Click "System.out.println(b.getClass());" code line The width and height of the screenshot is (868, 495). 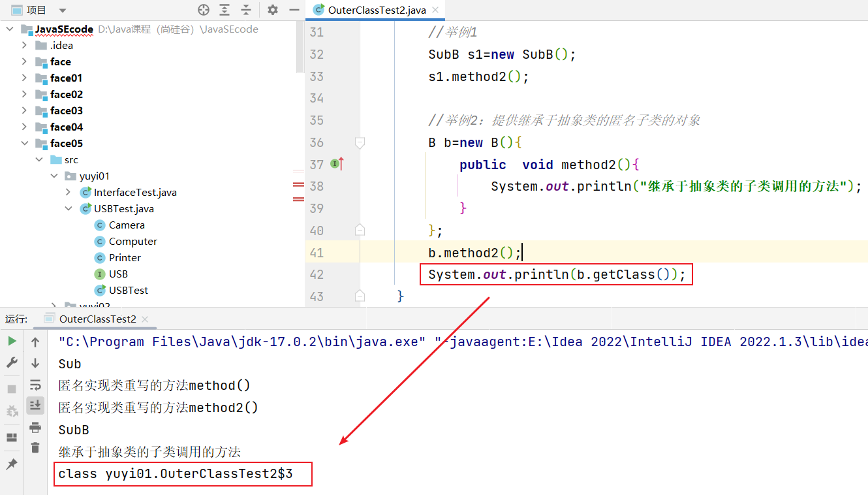coord(557,274)
